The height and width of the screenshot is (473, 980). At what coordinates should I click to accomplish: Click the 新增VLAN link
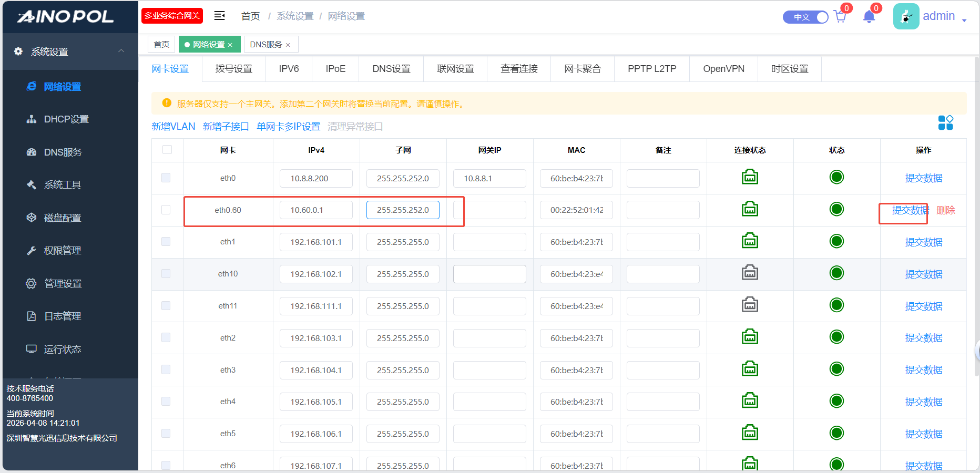(173, 127)
